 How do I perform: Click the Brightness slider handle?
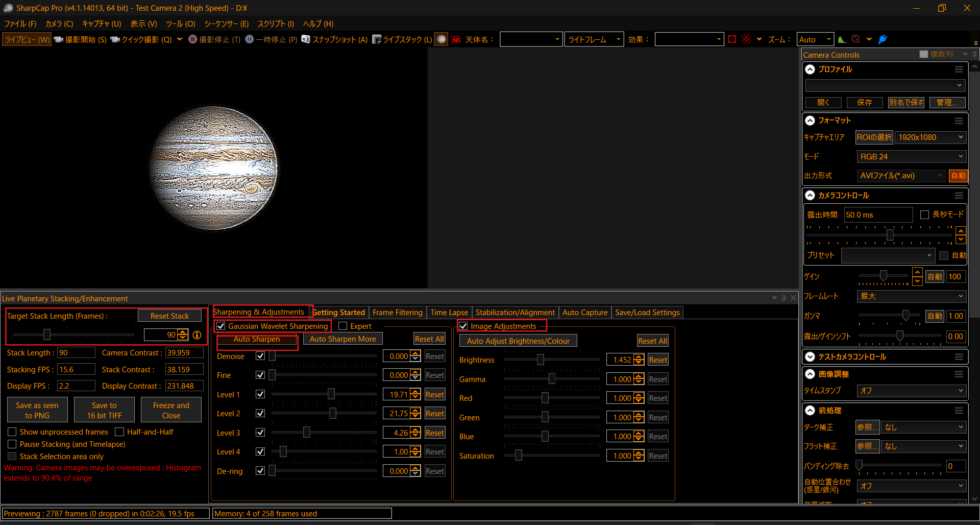coord(540,360)
